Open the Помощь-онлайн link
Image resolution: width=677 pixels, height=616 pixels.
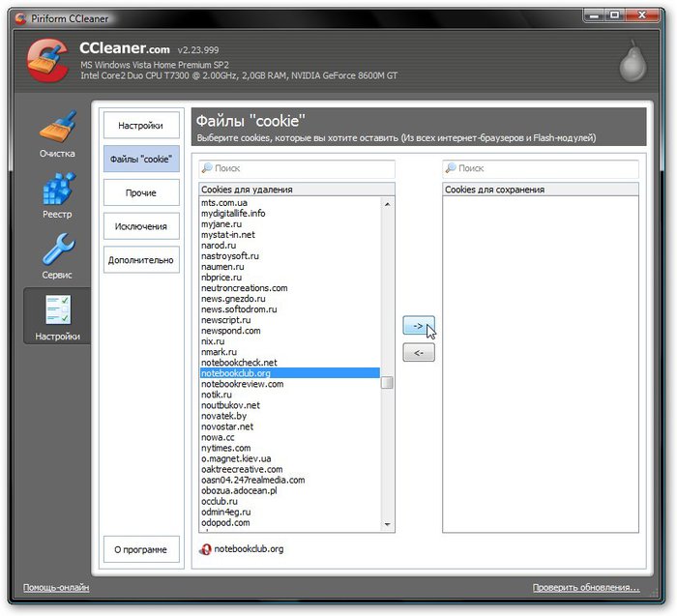pyautogui.click(x=56, y=588)
